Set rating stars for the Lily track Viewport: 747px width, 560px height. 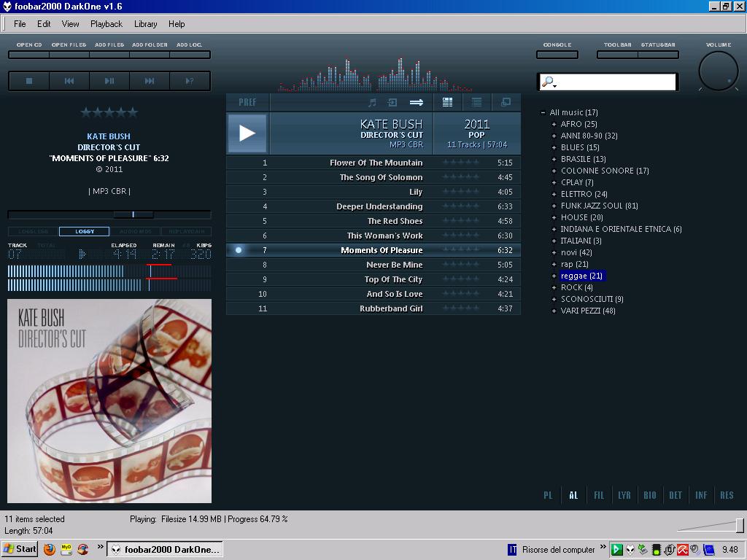tap(461, 192)
